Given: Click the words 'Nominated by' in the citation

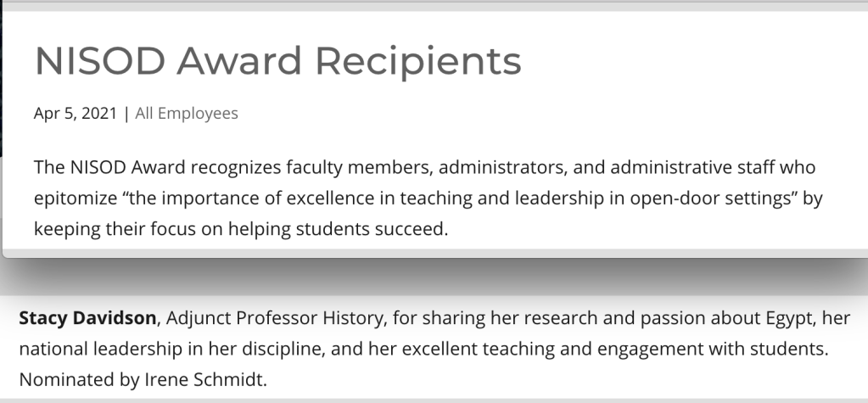Looking at the screenshot, I should pos(70,379).
